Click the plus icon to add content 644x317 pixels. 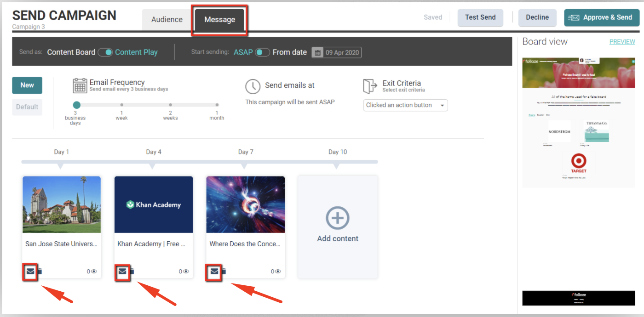[338, 218]
